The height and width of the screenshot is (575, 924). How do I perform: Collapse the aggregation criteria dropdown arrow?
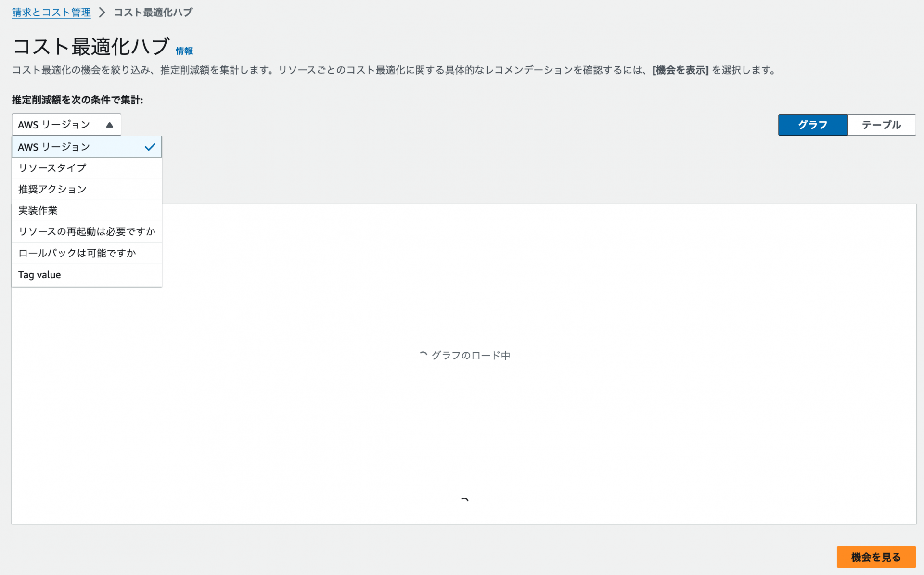[111, 124]
